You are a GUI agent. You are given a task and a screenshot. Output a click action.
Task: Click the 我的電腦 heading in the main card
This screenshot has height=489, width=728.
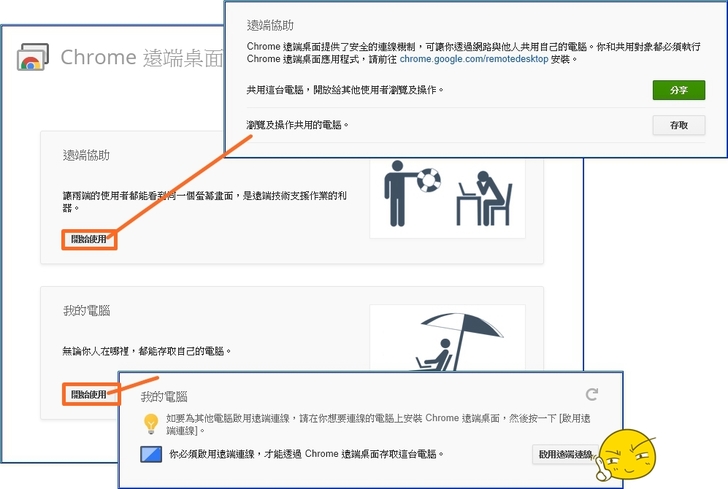click(86, 310)
